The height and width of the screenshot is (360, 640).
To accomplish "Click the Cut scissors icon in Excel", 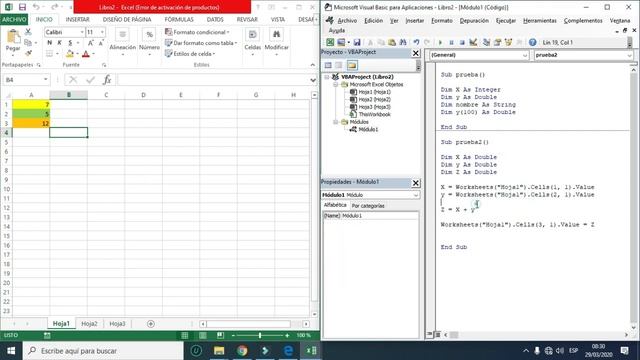I will click(x=28, y=32).
